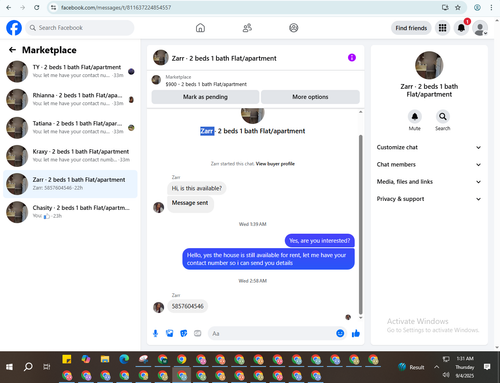Open Windows taskbar search
The width and height of the screenshot is (500, 383).
28,367
